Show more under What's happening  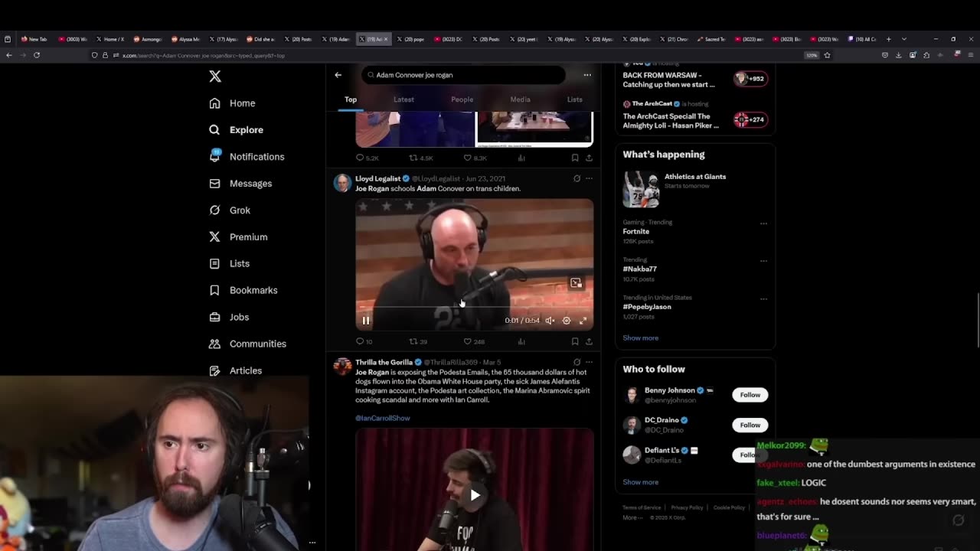(x=641, y=337)
